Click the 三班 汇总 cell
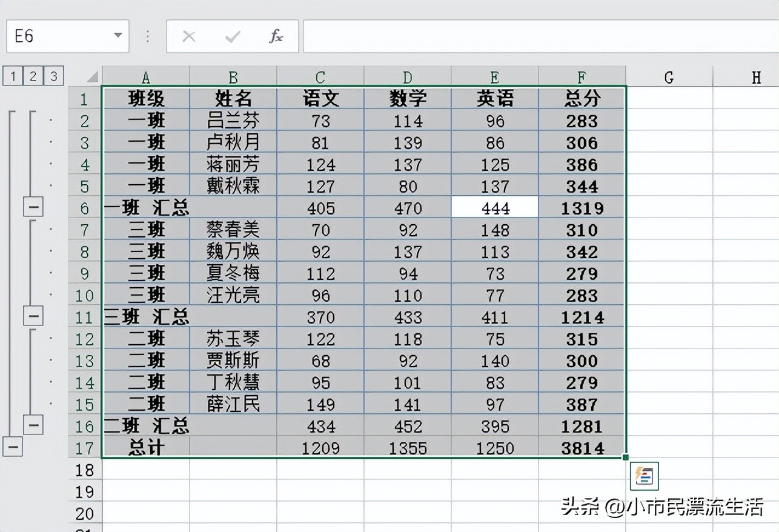The width and height of the screenshot is (779, 532). [x=146, y=317]
